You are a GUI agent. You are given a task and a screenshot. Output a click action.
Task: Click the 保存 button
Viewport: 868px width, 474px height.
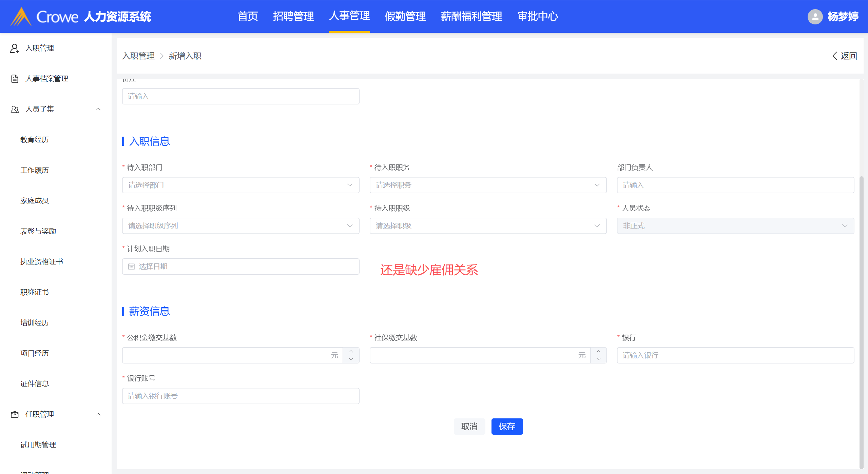pos(507,427)
